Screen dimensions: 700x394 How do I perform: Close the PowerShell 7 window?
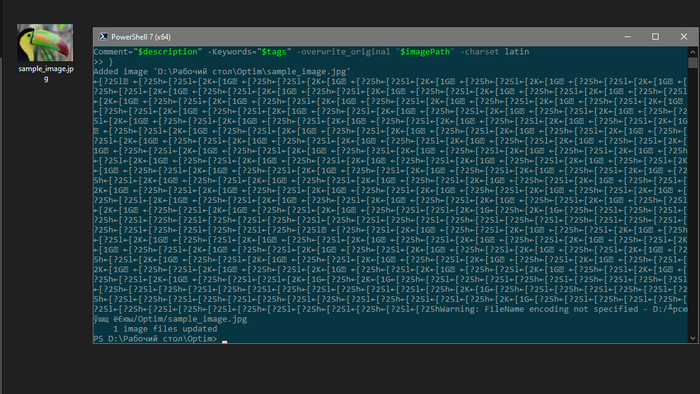click(x=683, y=37)
